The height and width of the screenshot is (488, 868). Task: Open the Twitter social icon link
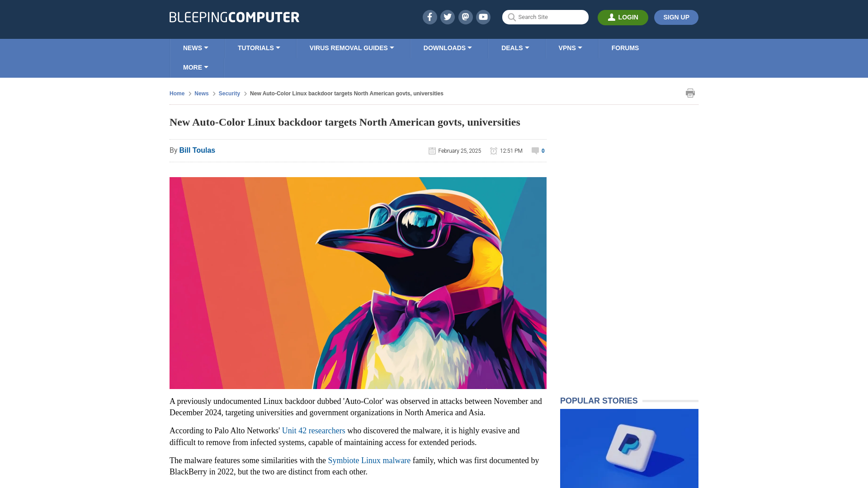[x=447, y=17]
